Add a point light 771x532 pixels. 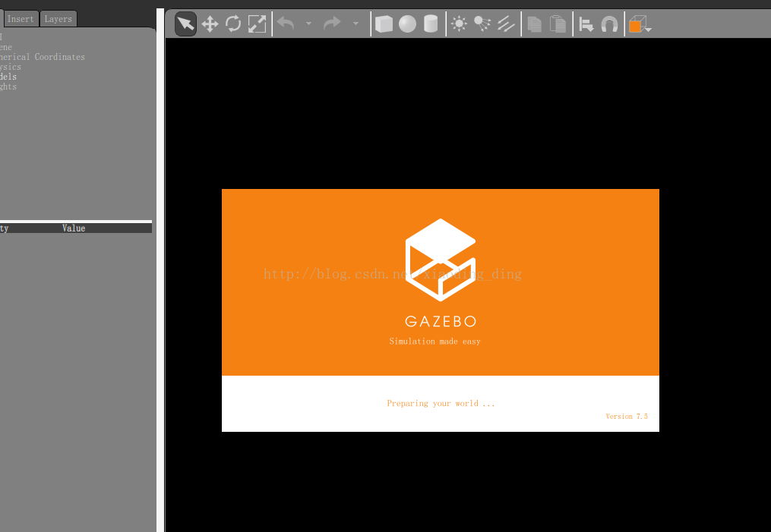click(x=460, y=24)
